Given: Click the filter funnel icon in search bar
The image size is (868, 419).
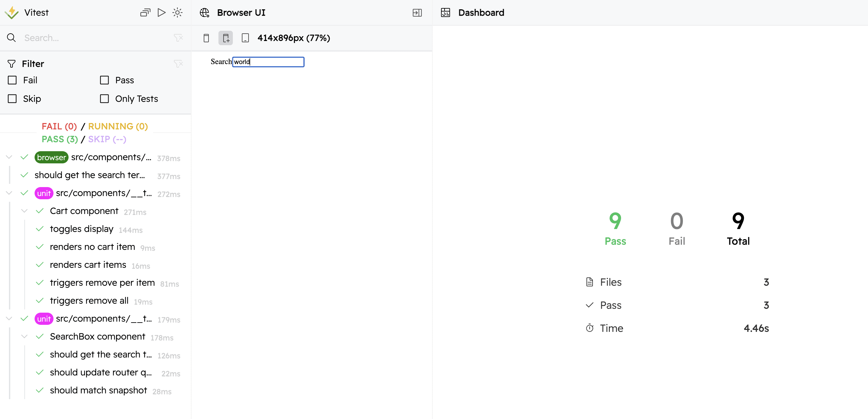Looking at the screenshot, I should 178,38.
